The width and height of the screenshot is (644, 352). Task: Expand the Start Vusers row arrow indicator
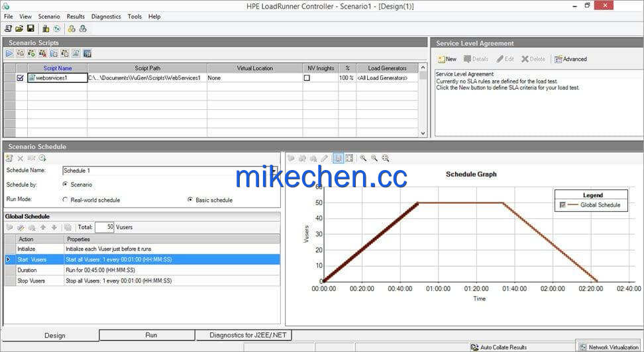tap(8, 259)
